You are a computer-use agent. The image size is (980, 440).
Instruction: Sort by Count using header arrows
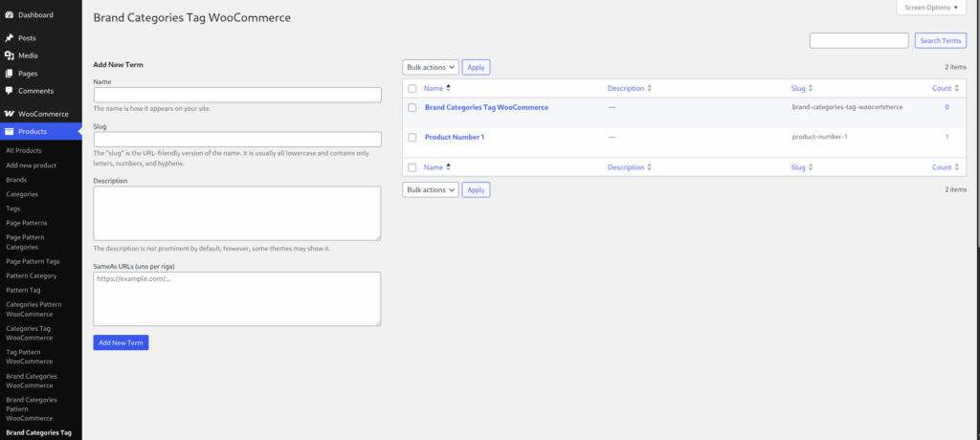[957, 89]
